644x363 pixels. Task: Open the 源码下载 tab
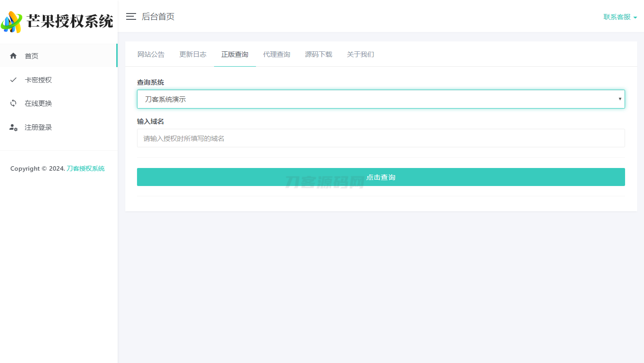tap(318, 54)
